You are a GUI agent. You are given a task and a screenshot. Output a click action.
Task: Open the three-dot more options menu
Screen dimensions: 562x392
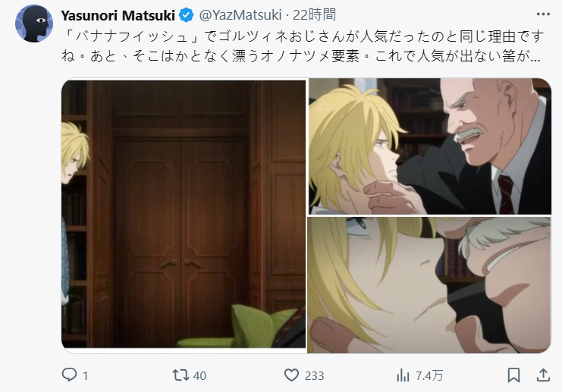[x=543, y=14]
